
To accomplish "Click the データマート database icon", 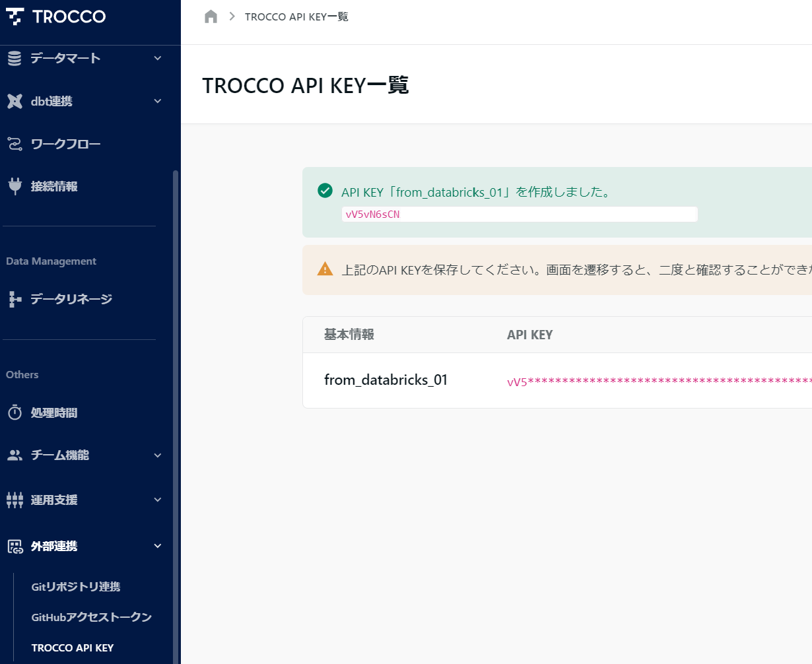I will (x=15, y=58).
